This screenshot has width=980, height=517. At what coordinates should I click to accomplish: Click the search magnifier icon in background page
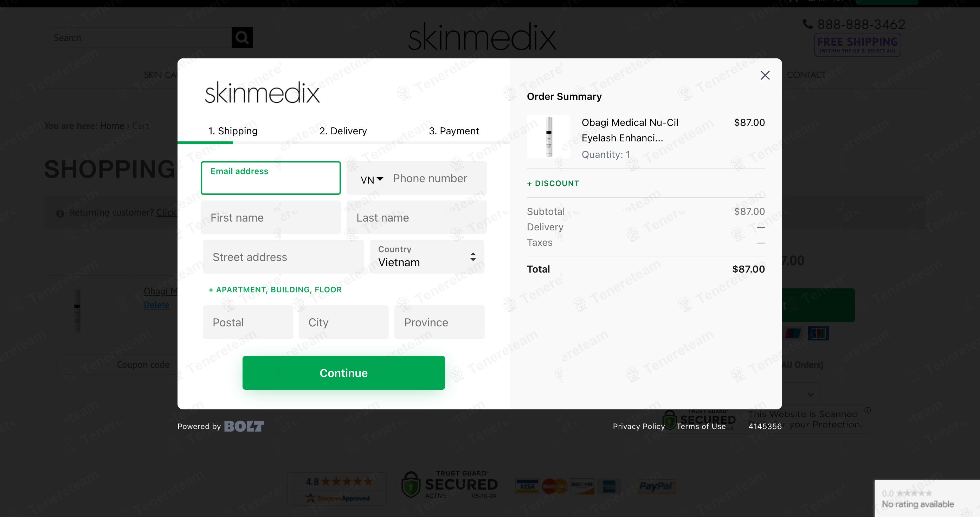coord(242,37)
